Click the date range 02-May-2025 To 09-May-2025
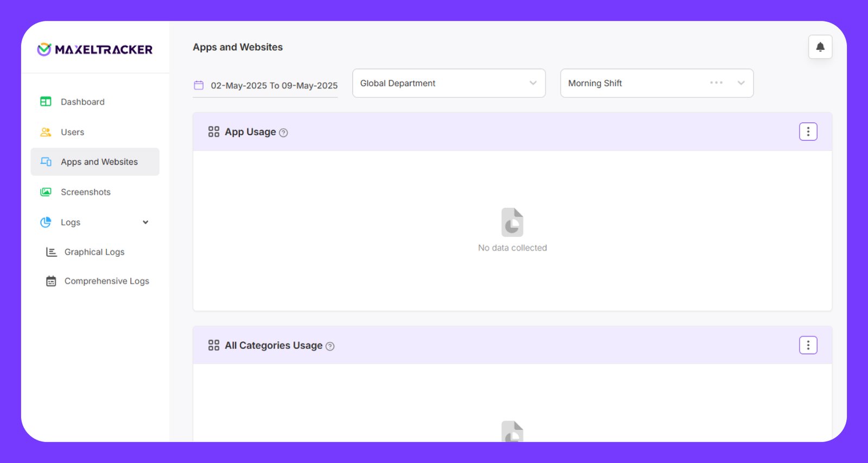 (x=274, y=86)
